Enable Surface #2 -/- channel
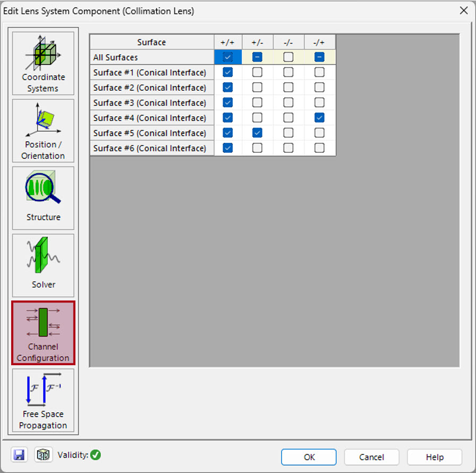Viewport: 476px width, 473px height. [x=288, y=88]
